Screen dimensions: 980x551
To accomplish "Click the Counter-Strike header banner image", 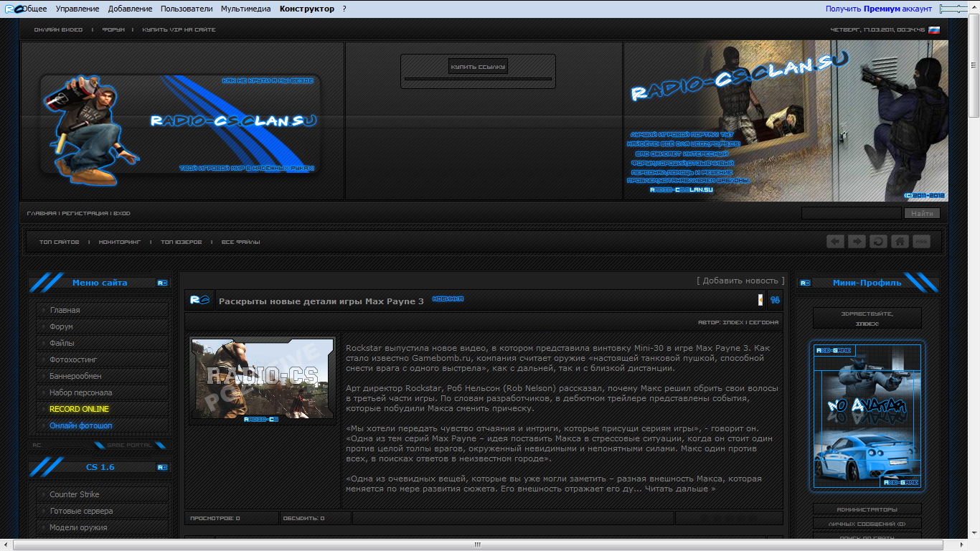I will pos(786,121).
